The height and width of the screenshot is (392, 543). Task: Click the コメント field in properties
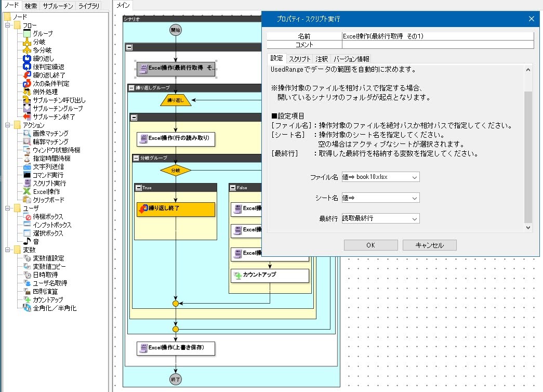point(438,45)
